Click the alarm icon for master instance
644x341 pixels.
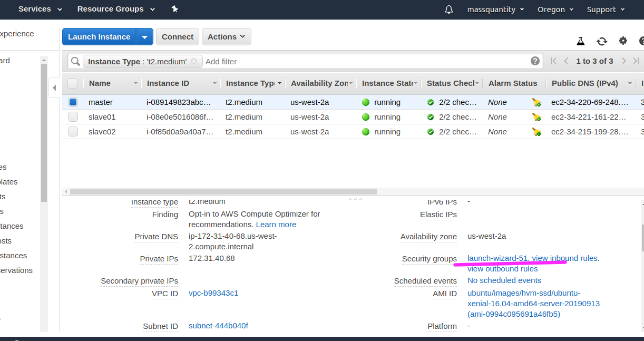[536, 103]
